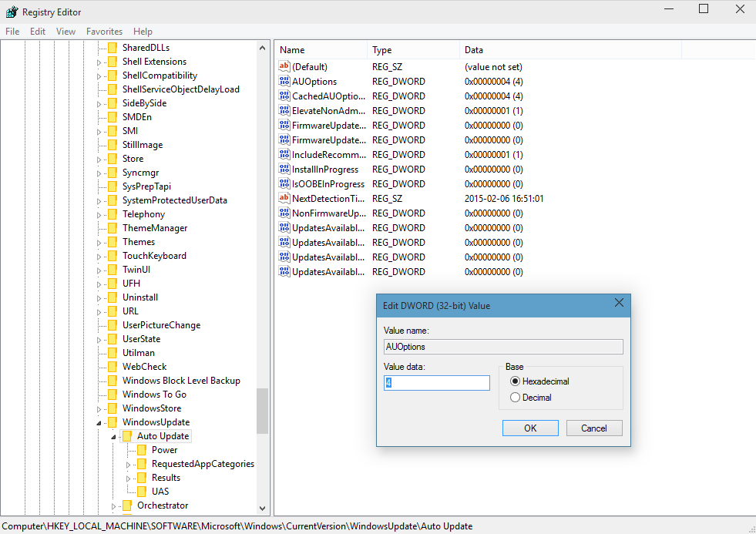Click the Registry Editor app icon in title bar

coord(12,12)
